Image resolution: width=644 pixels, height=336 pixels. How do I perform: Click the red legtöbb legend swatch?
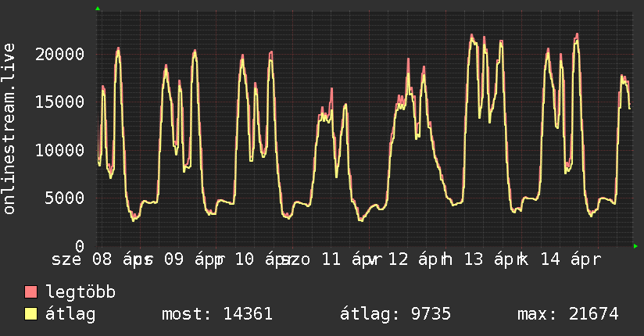[31, 293]
